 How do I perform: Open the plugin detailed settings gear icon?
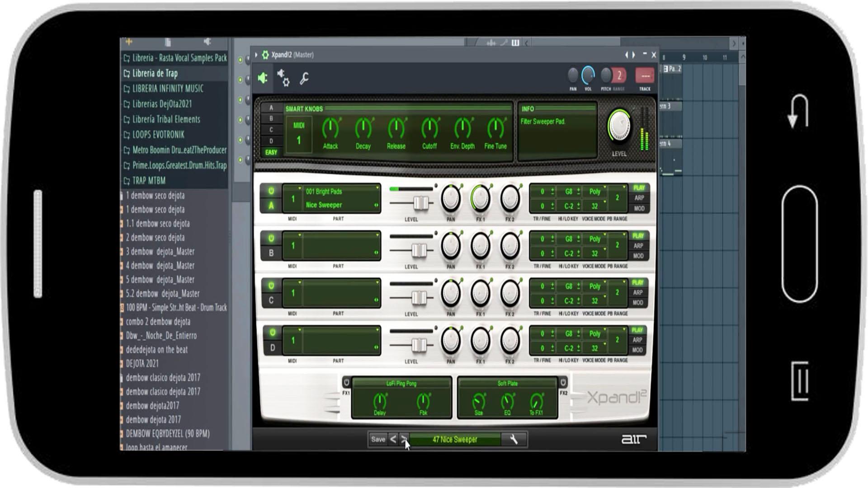283,78
